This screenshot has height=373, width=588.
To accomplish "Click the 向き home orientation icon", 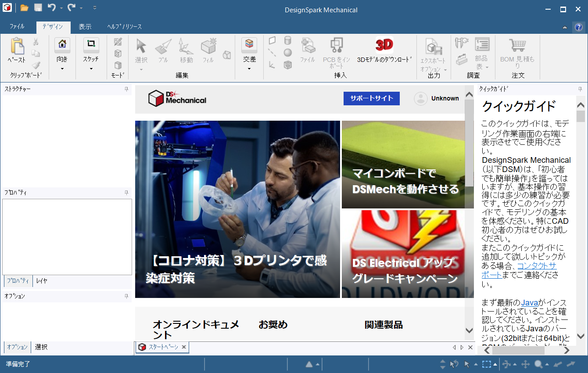I will click(x=62, y=44).
